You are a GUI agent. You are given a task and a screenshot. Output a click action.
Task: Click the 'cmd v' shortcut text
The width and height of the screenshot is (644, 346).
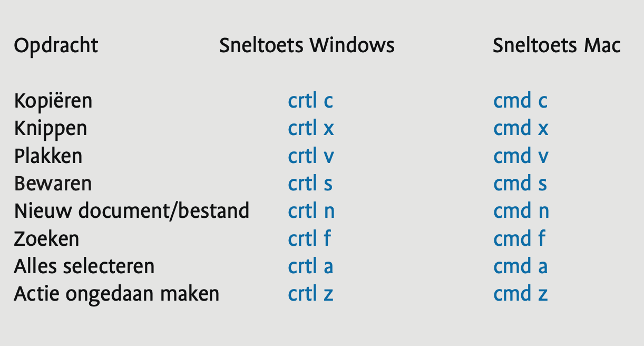pyautogui.click(x=521, y=156)
